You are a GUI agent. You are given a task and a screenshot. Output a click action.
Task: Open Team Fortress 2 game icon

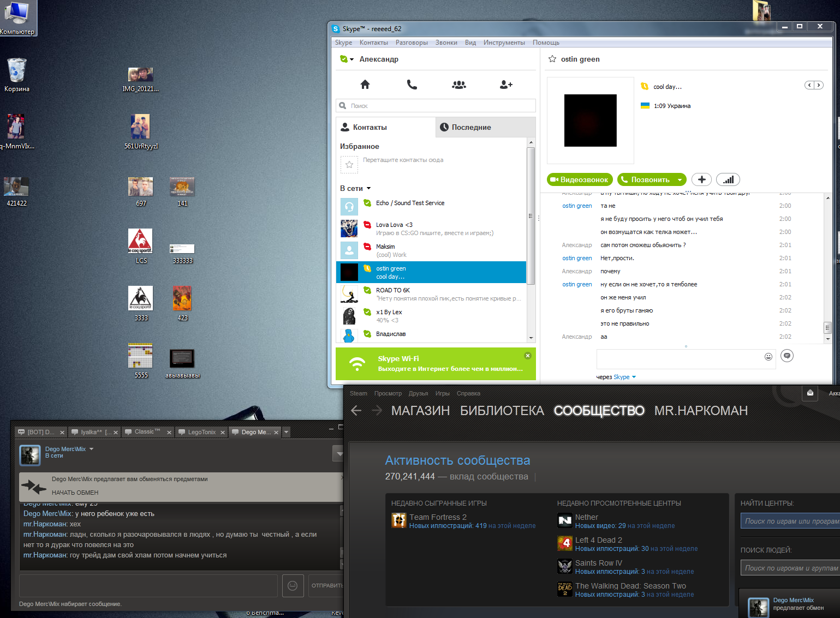[399, 520]
